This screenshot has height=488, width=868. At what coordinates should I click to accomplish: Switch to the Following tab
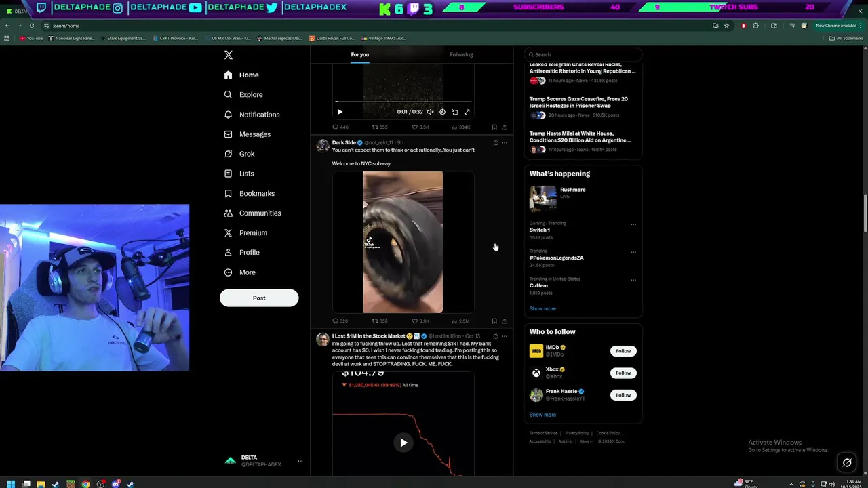click(461, 54)
